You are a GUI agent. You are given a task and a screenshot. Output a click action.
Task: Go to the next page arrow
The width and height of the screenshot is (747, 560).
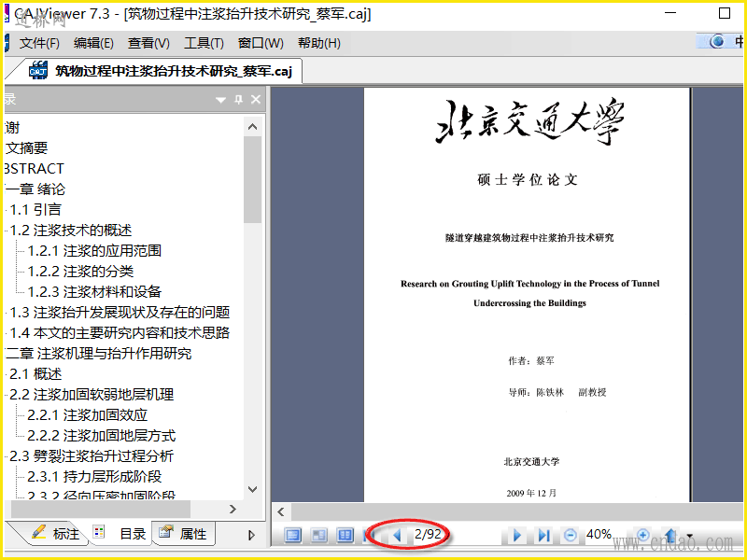pyautogui.click(x=517, y=536)
